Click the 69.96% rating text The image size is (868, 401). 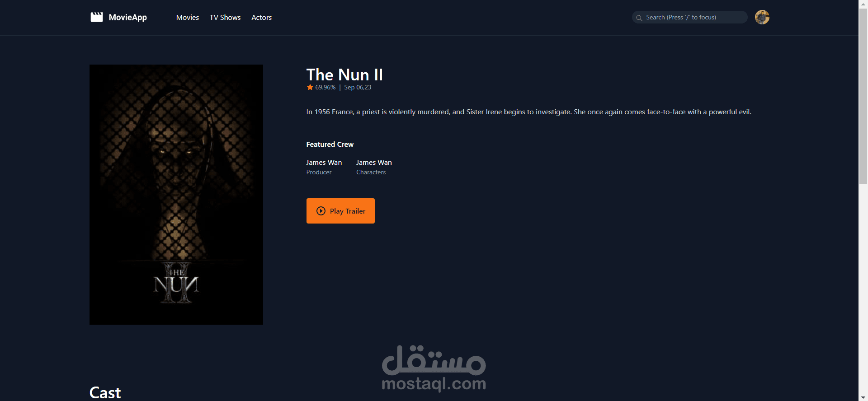pos(325,87)
